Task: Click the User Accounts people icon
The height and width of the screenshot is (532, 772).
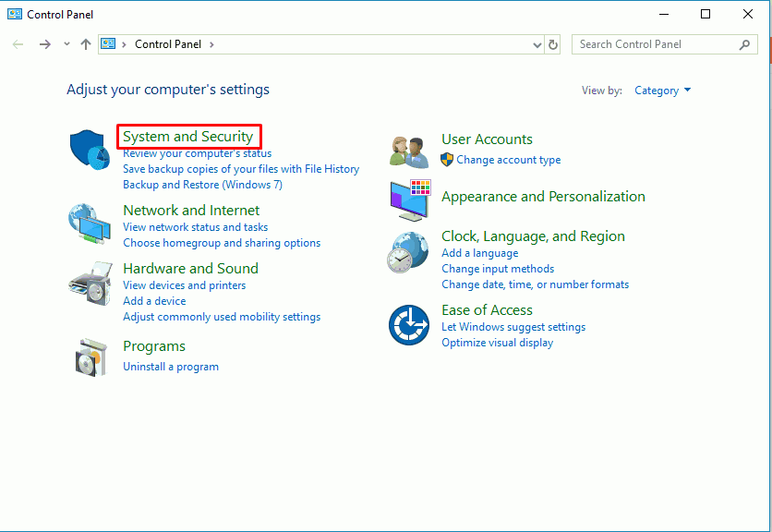Action: (409, 151)
